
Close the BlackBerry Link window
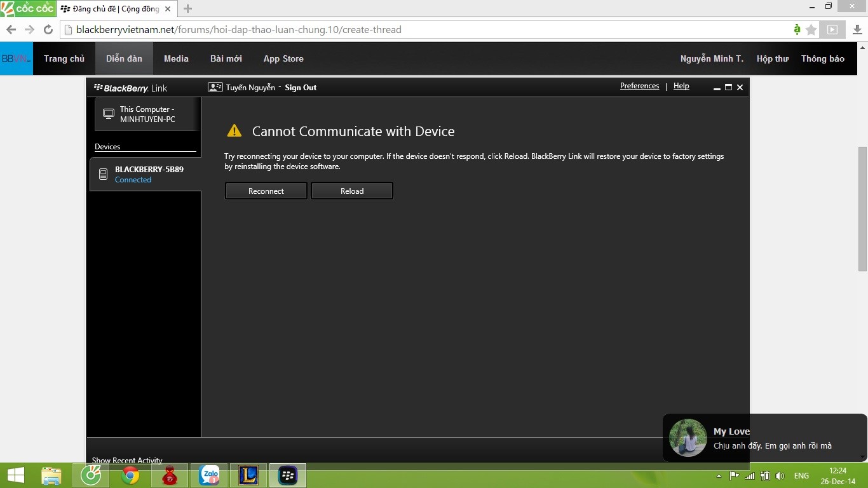click(x=740, y=88)
